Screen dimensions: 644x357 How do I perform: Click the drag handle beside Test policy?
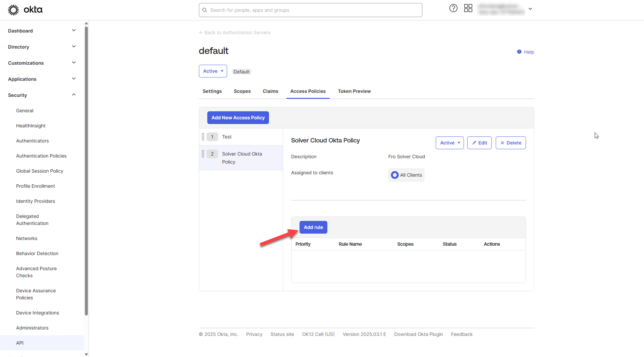(203, 137)
